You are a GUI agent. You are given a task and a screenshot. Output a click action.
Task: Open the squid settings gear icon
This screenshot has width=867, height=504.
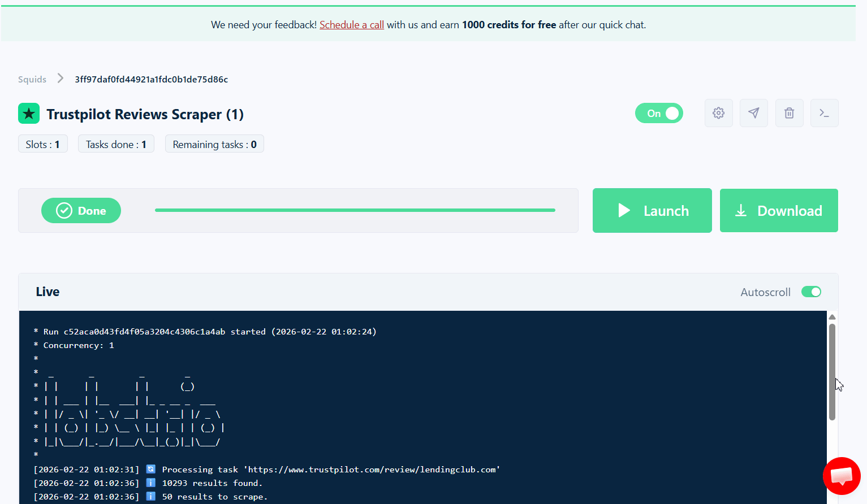tap(718, 113)
